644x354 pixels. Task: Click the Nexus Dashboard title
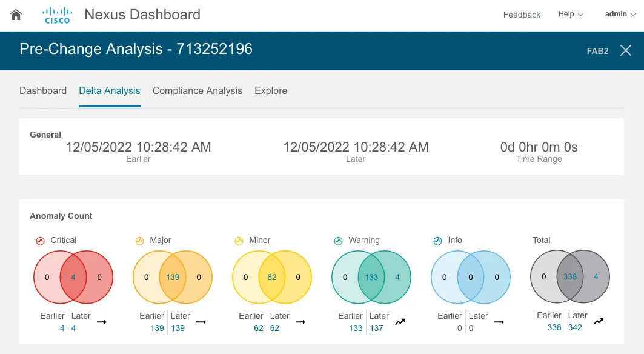point(142,15)
